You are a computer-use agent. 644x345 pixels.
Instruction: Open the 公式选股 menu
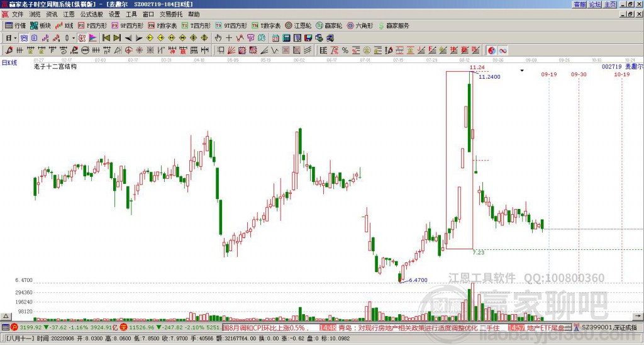(92, 14)
